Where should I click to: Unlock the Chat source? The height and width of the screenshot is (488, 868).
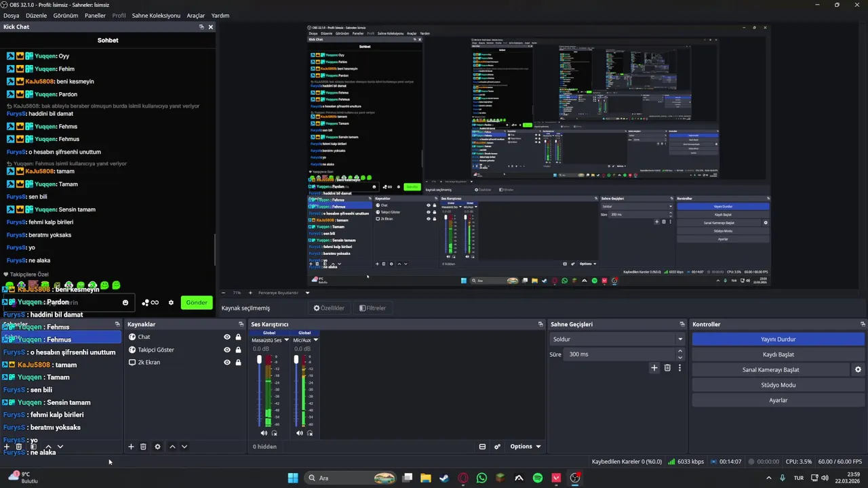238,337
